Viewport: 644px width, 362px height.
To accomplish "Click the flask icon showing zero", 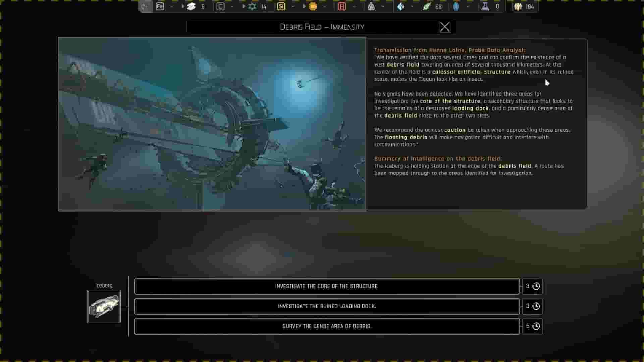I will tap(485, 6).
